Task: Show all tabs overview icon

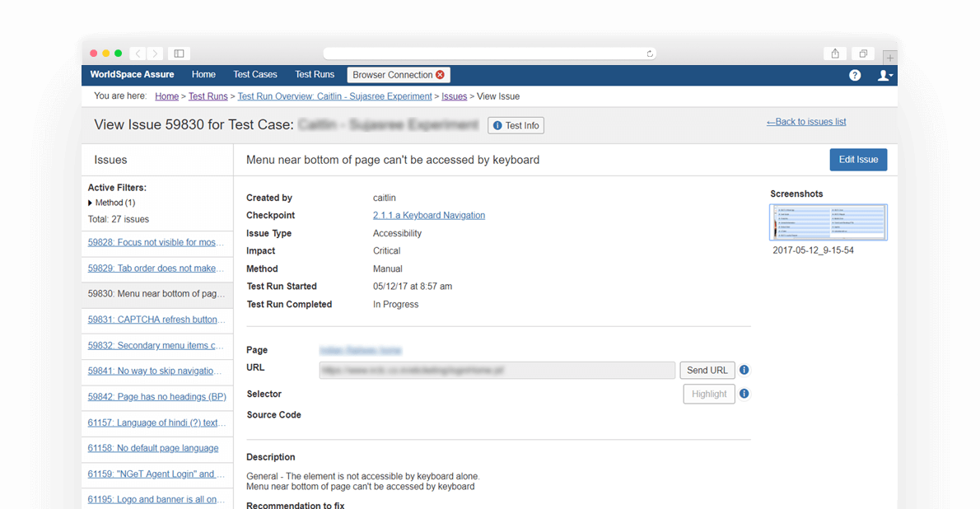Action: coord(863,54)
